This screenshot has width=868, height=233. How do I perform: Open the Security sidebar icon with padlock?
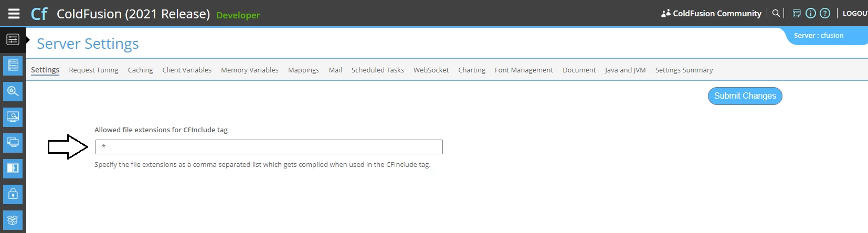[x=13, y=194]
